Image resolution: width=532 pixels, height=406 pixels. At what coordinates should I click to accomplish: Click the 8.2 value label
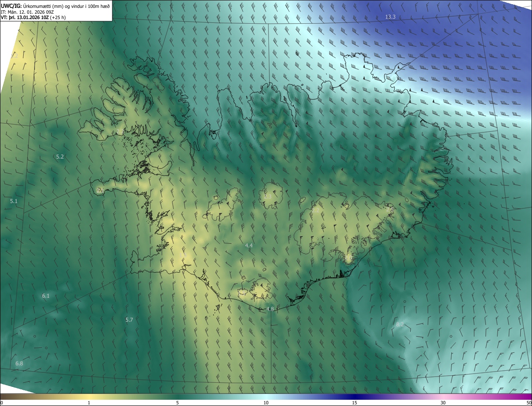[399, 324]
